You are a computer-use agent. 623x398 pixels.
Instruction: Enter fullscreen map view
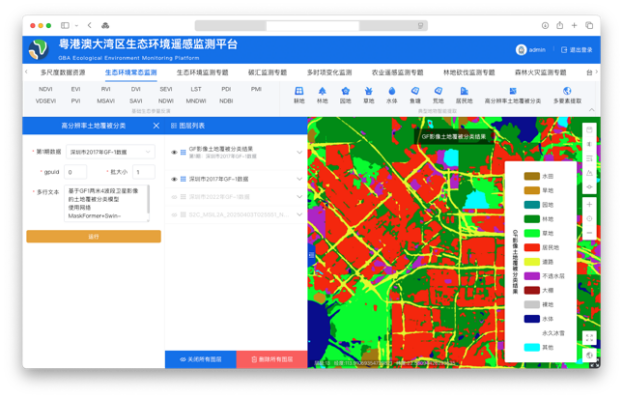[x=589, y=338]
